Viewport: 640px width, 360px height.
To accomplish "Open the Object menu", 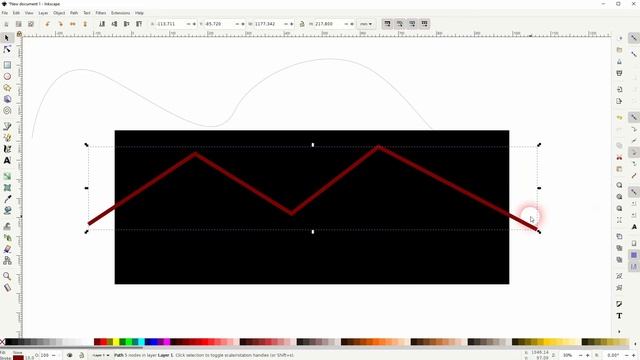I will click(59, 13).
